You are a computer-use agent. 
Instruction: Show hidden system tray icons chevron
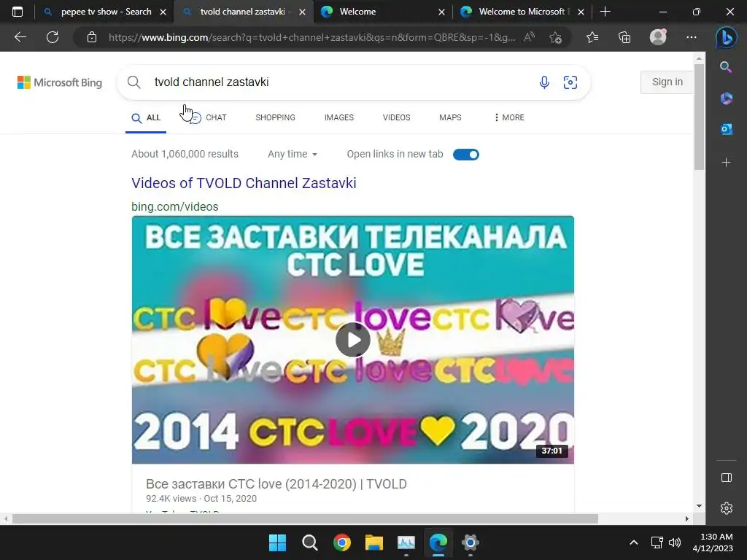coord(634,542)
